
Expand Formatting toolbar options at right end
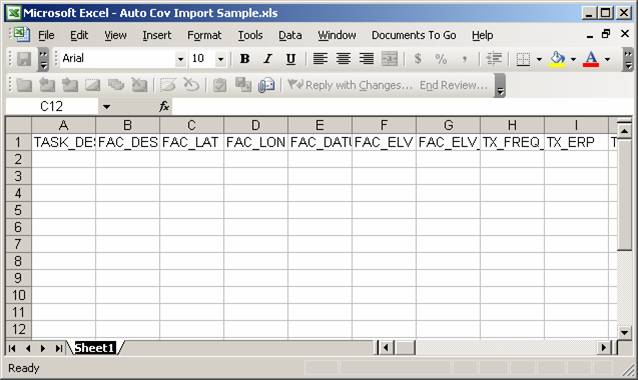tap(628, 59)
